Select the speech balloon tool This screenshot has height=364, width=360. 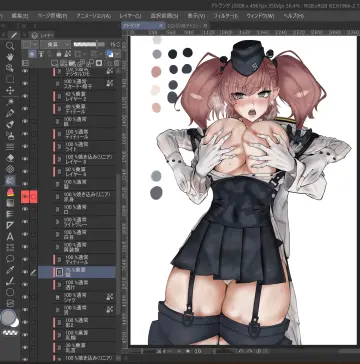[x=10, y=259]
